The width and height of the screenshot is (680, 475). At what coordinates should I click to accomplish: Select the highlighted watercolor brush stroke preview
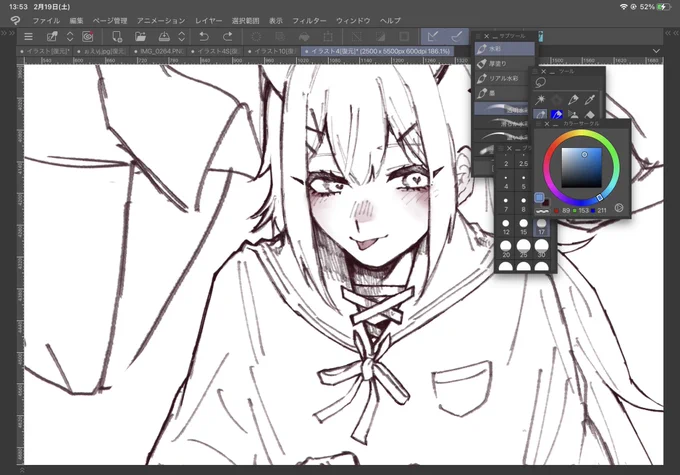[503, 109]
